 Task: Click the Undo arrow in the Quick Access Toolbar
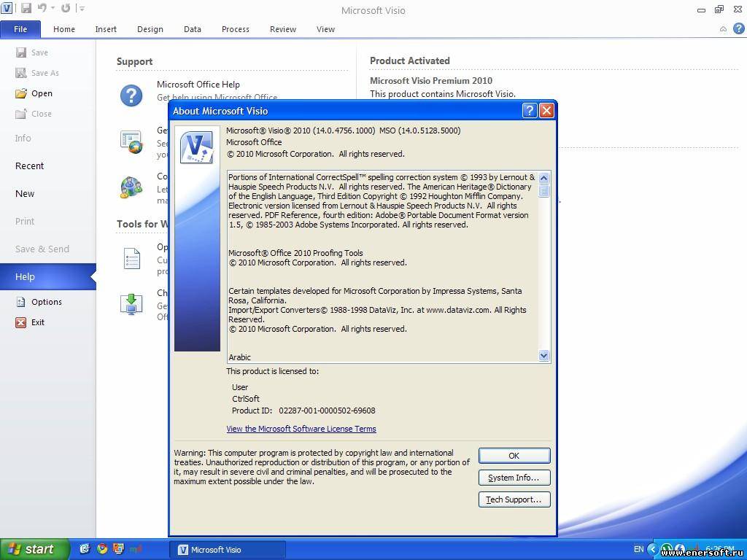pyautogui.click(x=42, y=8)
